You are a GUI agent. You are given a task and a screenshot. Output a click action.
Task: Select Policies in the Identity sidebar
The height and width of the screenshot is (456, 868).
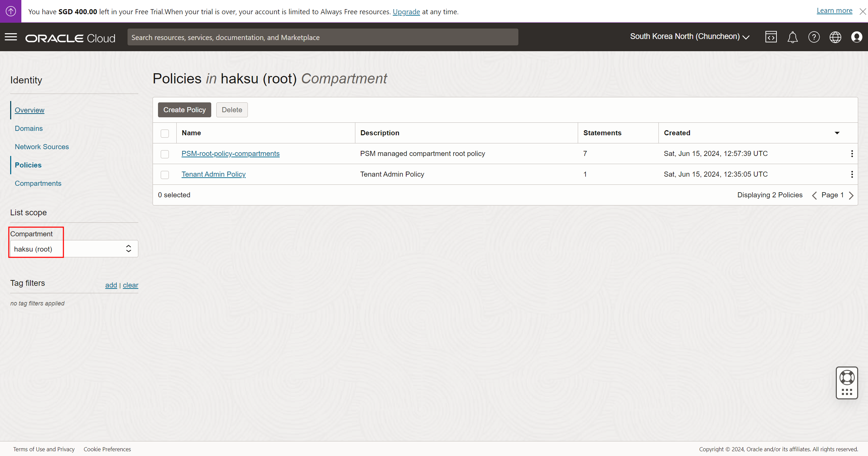(x=28, y=165)
